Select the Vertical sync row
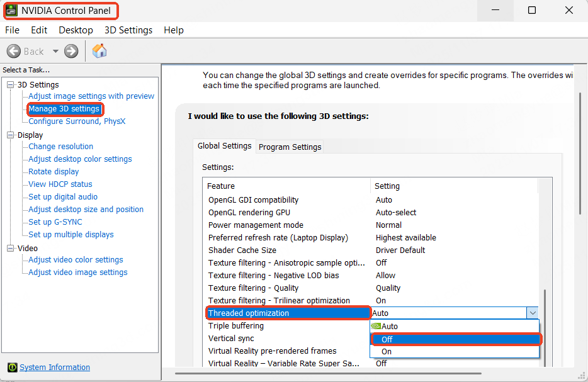The image size is (588, 382). pos(288,338)
